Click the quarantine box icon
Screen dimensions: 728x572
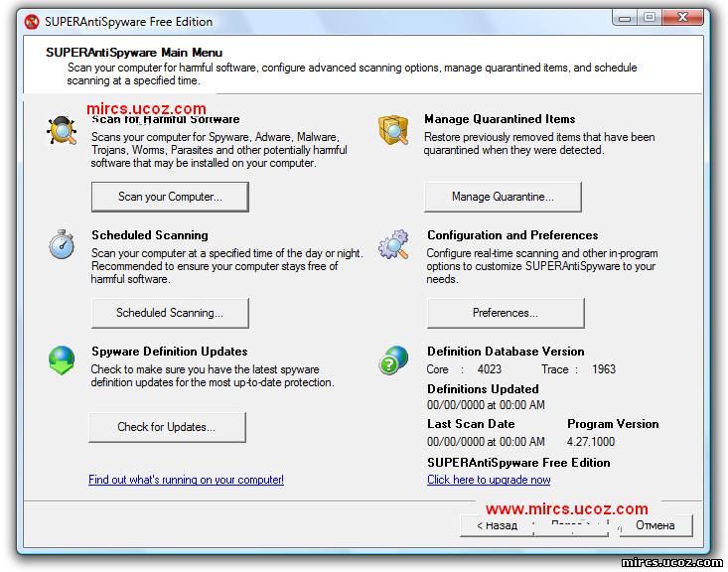coord(393,130)
